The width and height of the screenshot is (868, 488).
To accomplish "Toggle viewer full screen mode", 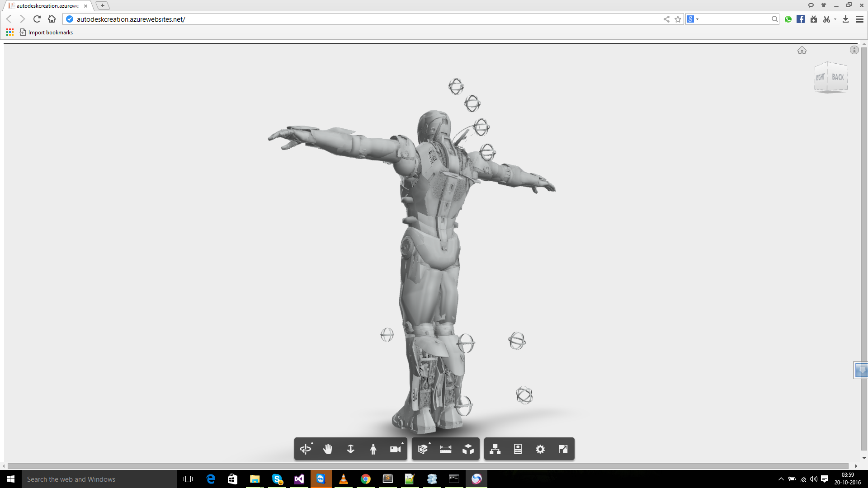I will pyautogui.click(x=563, y=449).
